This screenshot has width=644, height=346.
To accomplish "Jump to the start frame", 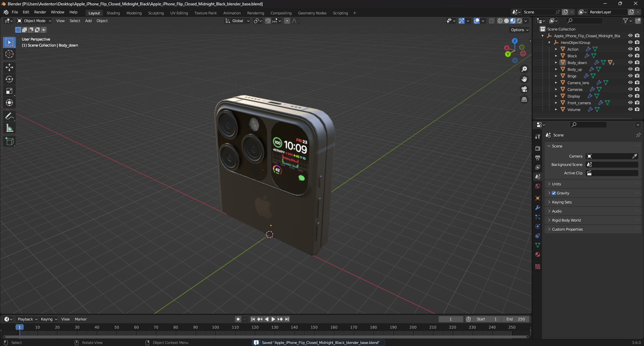I will [253, 319].
